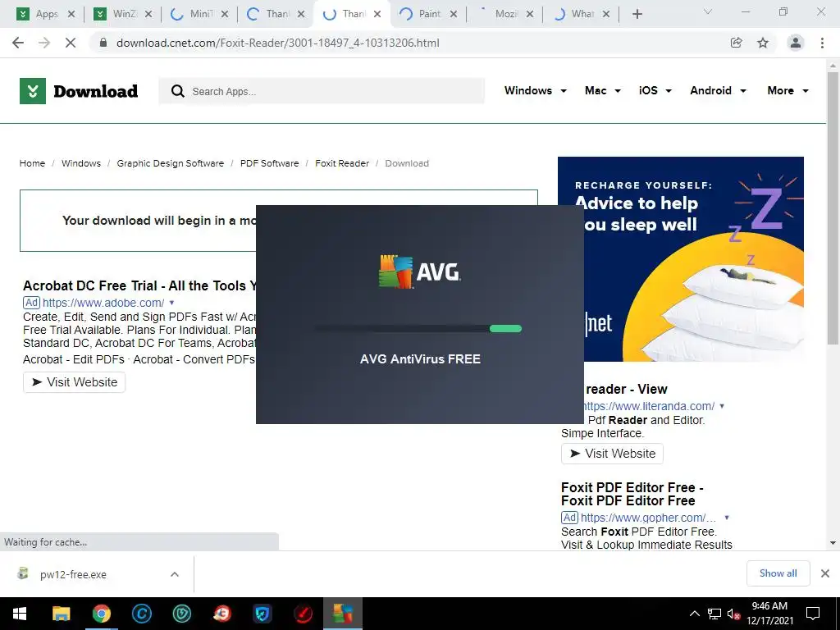Click the pw12-free.exe download file icon

click(x=22, y=573)
